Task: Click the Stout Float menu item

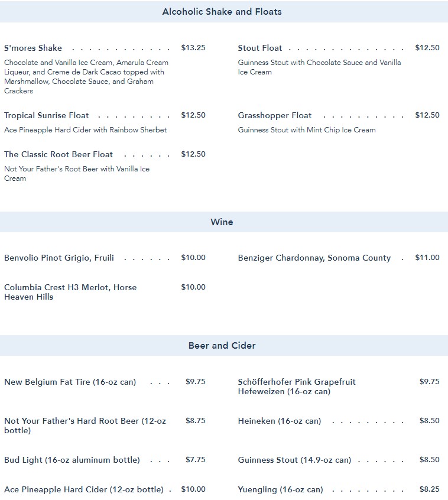Action: [x=260, y=48]
